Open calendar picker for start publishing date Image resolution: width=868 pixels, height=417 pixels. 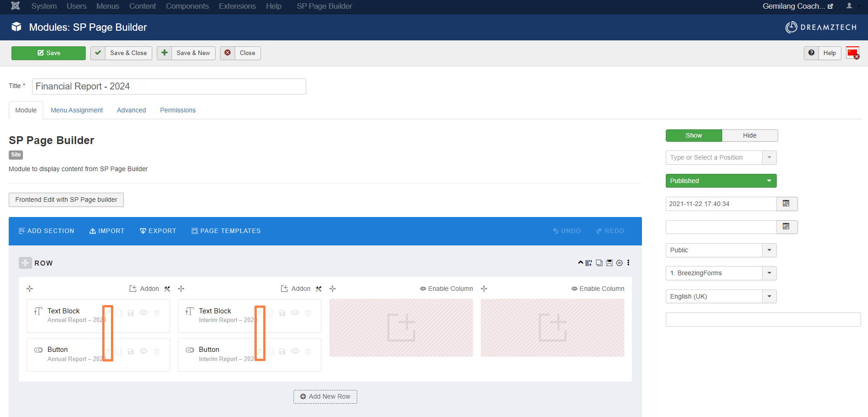pyautogui.click(x=786, y=204)
